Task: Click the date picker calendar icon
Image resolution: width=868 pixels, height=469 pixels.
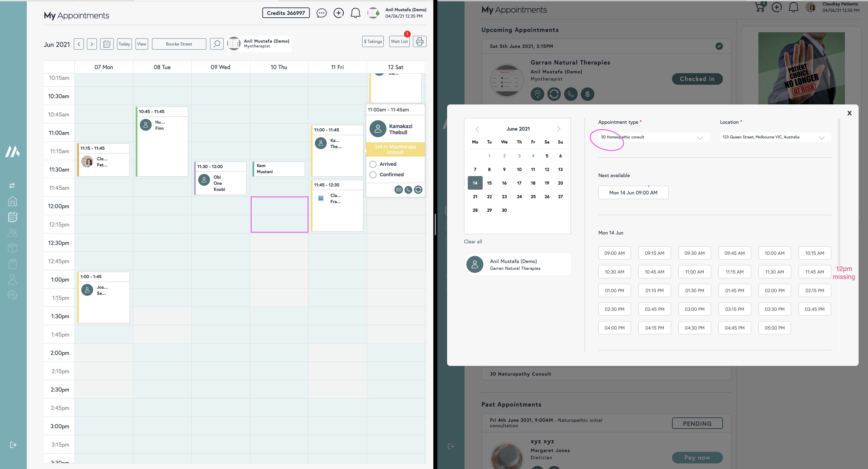Action: click(x=107, y=44)
